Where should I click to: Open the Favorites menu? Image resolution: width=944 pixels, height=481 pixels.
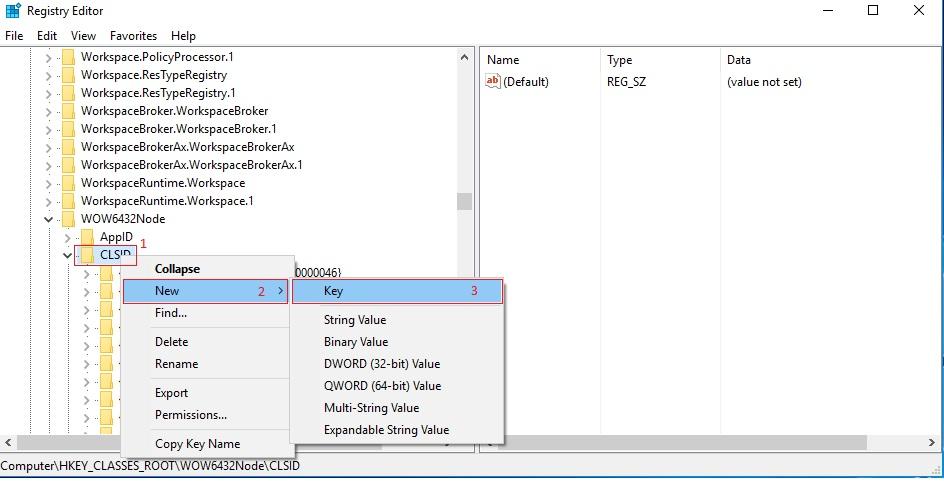click(x=133, y=36)
